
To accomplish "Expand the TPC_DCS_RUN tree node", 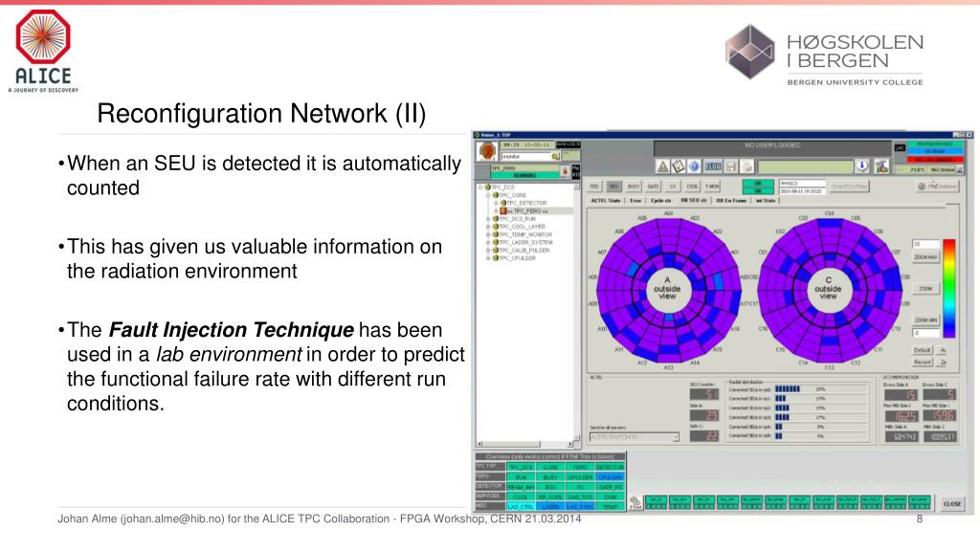I will point(488,219).
